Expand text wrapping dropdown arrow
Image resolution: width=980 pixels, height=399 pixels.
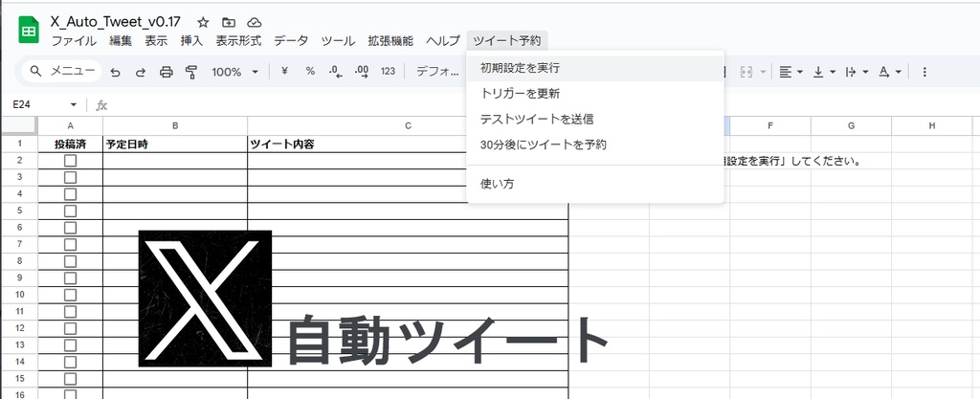click(865, 72)
